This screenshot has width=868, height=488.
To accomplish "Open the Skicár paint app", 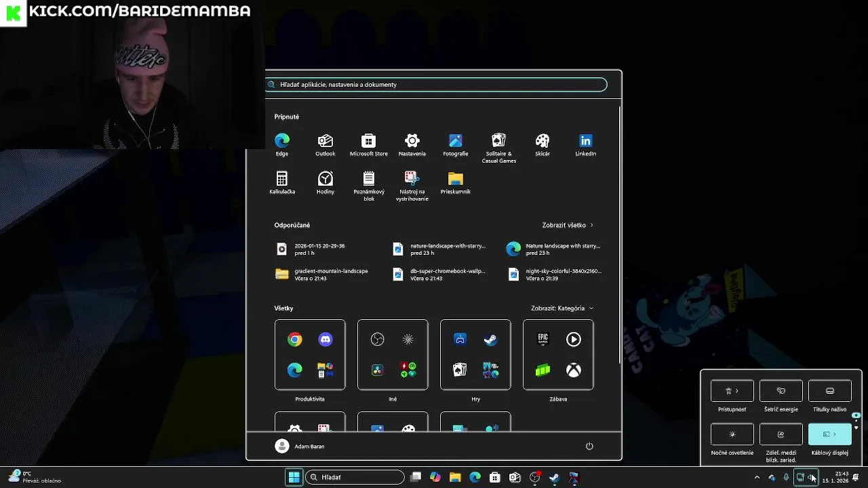I will tap(542, 144).
